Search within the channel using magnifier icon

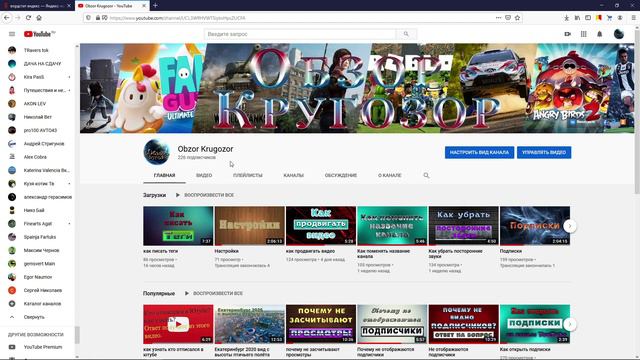(426, 176)
